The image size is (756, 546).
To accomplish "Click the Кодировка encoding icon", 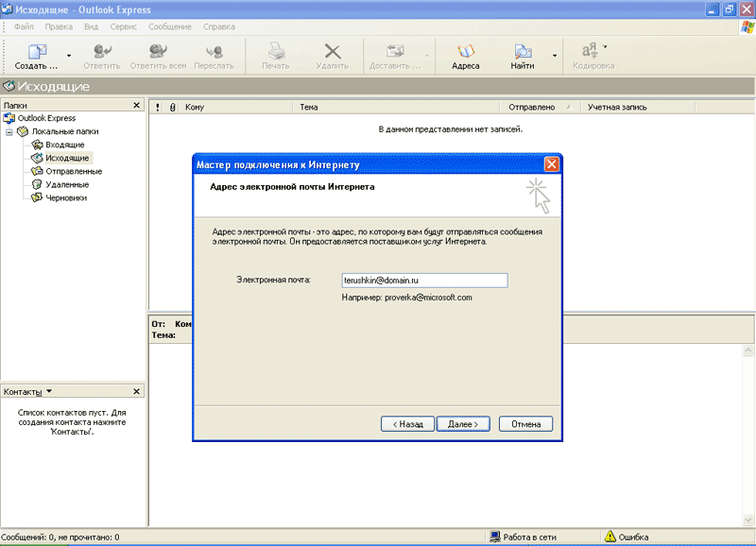I will (590, 50).
